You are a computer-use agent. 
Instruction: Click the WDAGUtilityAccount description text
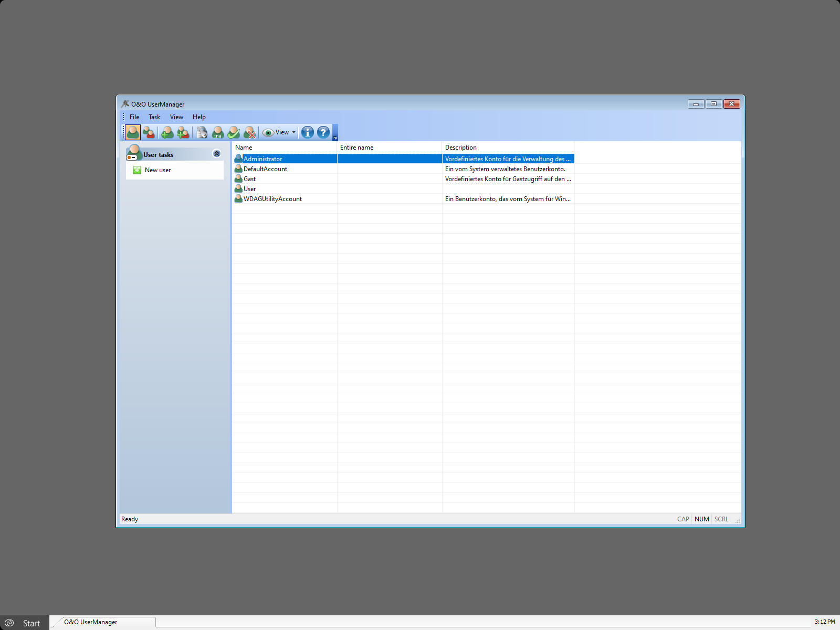point(508,199)
